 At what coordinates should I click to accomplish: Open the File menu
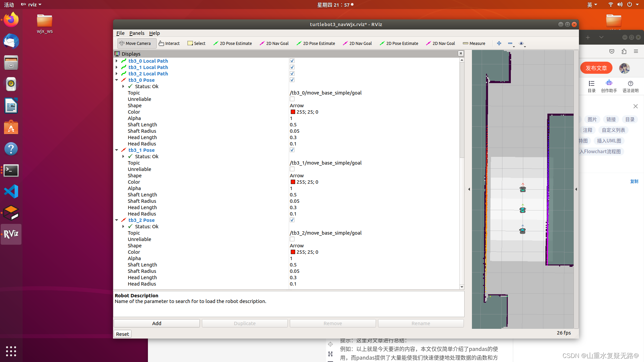120,33
